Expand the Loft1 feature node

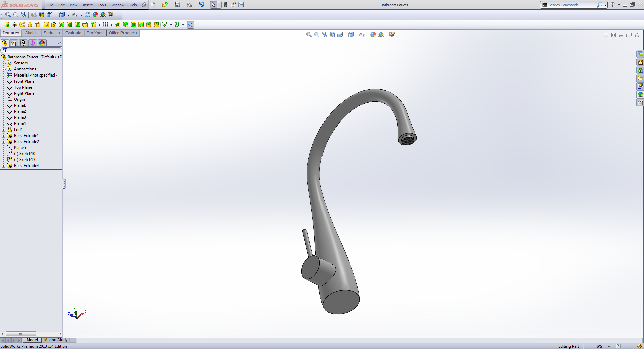point(4,130)
